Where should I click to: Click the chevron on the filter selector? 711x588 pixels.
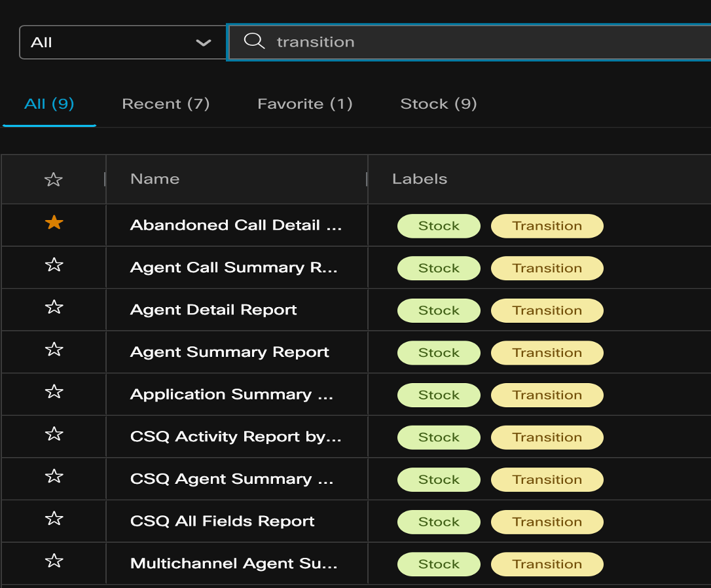[x=204, y=41]
